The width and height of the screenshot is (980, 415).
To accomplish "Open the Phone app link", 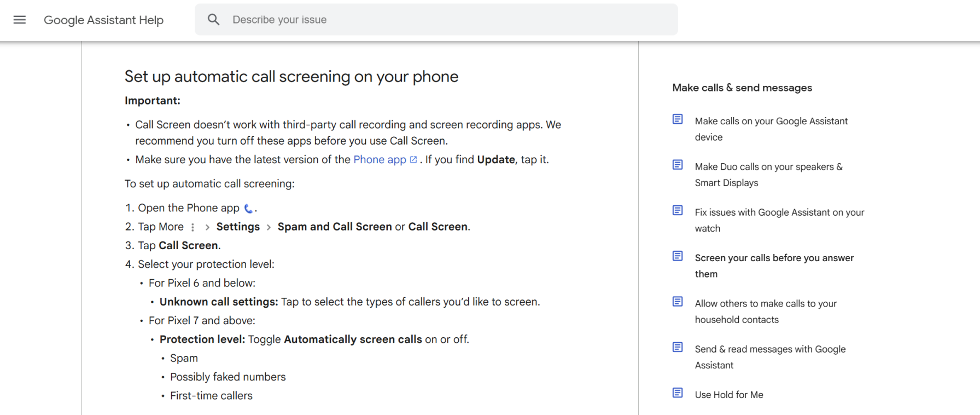I will tap(380, 159).
